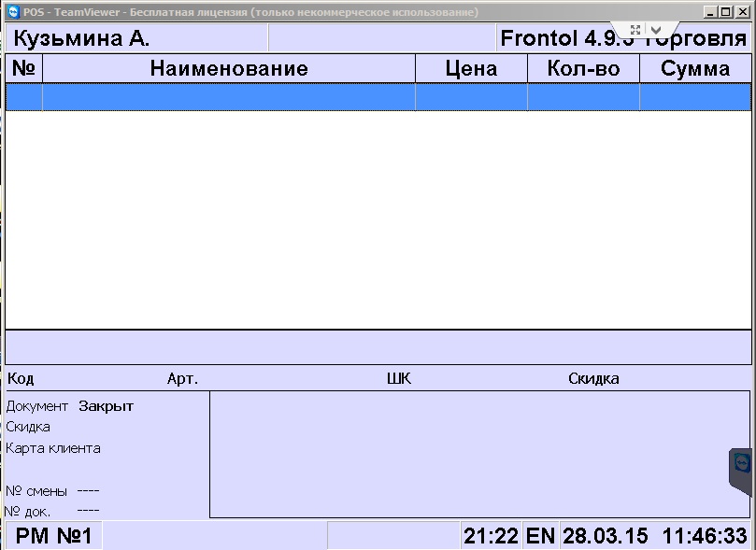Maximize the TeamViewer POS window
756x550 pixels.
point(726,12)
